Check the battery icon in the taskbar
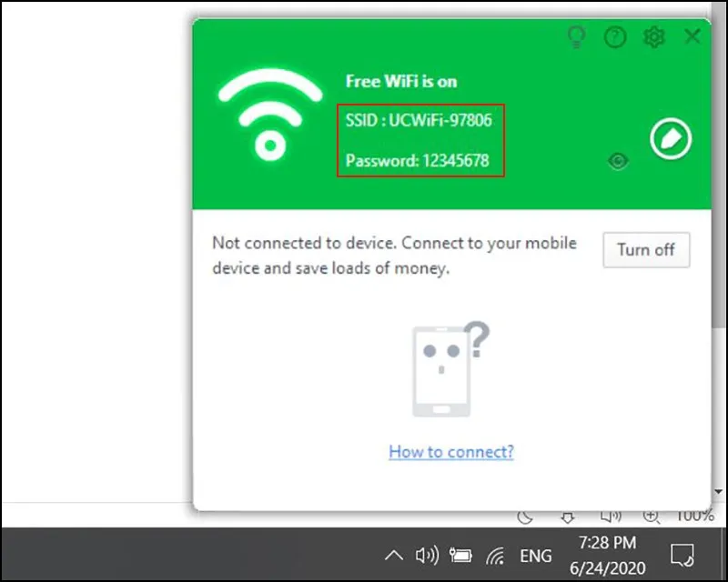Screen dimensions: 728x582 [461, 556]
